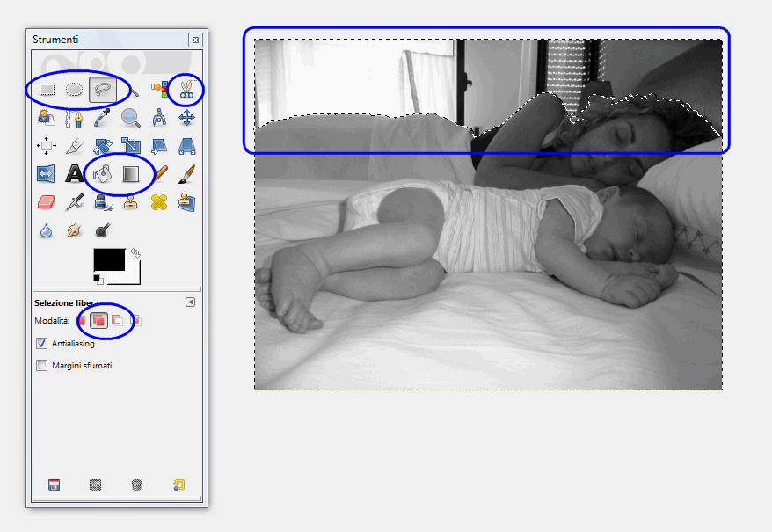The width and height of the screenshot is (772, 532).
Task: Choose the Blend gradient tool
Action: click(x=131, y=173)
